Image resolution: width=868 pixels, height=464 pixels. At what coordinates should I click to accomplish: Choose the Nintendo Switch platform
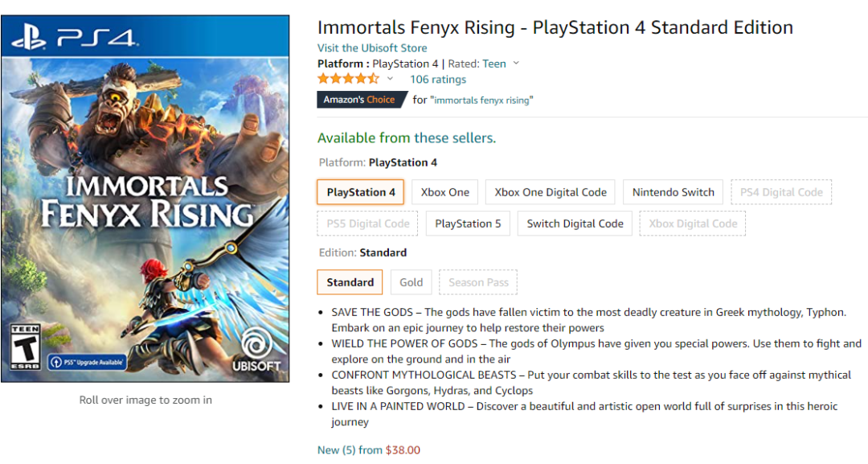tap(673, 192)
